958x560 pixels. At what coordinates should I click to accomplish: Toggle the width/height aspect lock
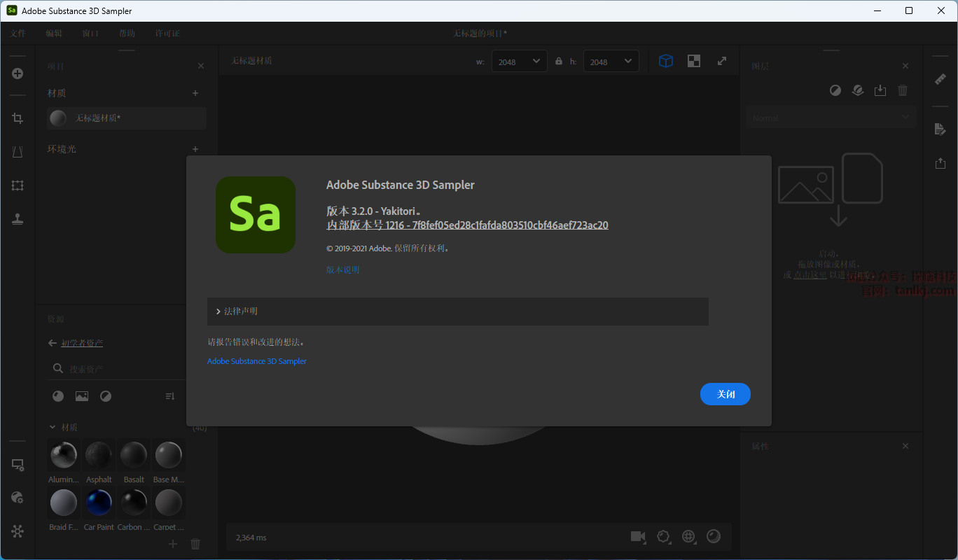point(559,61)
